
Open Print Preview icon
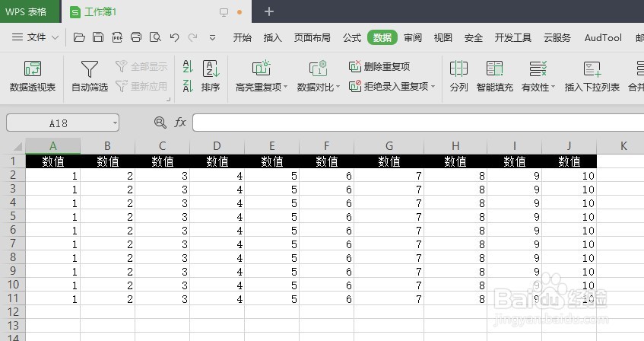pyautogui.click(x=155, y=37)
